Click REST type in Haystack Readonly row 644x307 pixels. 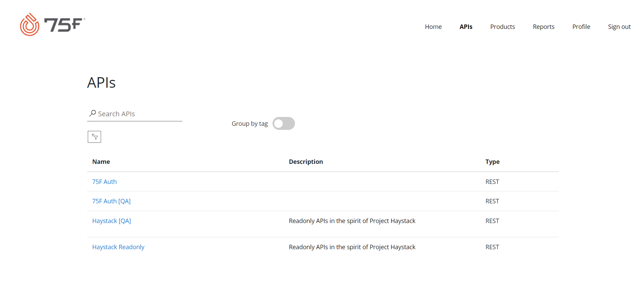click(492, 247)
